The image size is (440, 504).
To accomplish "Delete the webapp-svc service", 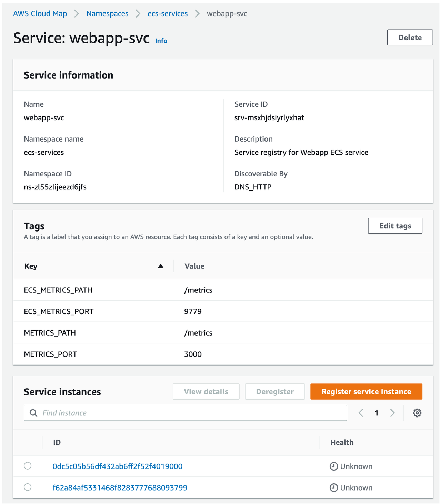I will pyautogui.click(x=410, y=38).
